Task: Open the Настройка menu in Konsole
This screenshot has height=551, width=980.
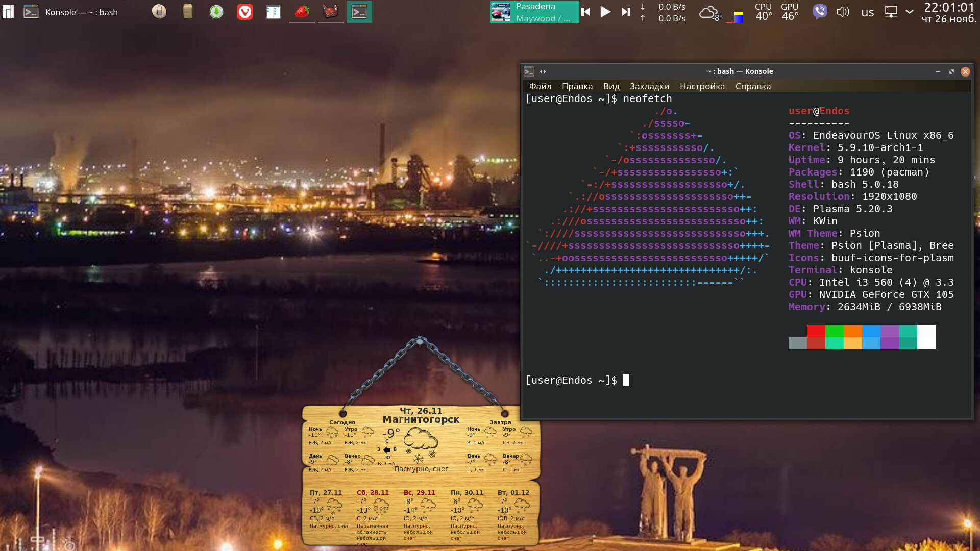Action: [702, 86]
